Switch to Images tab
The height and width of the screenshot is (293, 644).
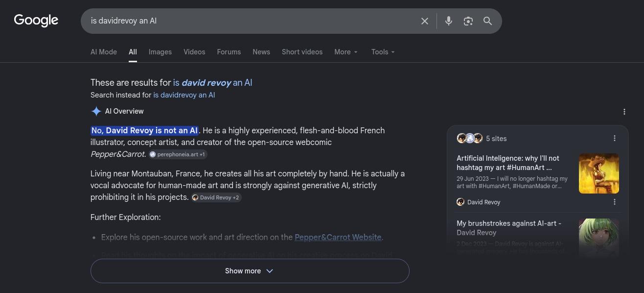tap(160, 52)
